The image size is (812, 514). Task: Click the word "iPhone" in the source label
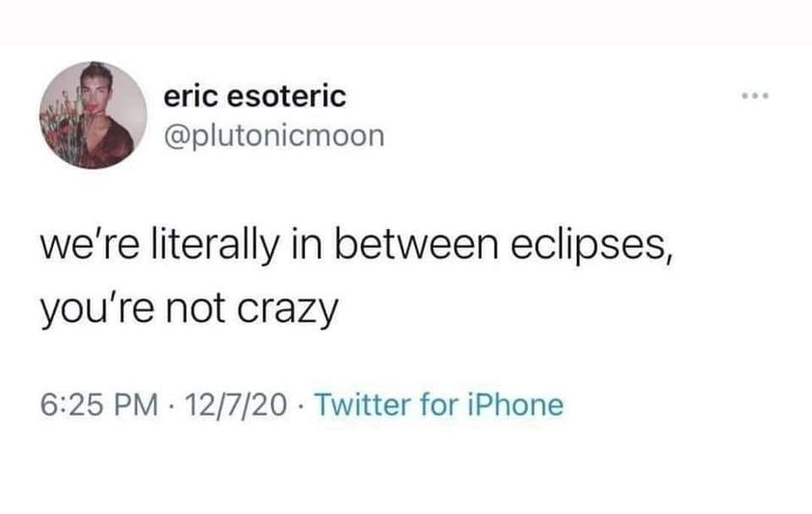pyautogui.click(x=515, y=405)
